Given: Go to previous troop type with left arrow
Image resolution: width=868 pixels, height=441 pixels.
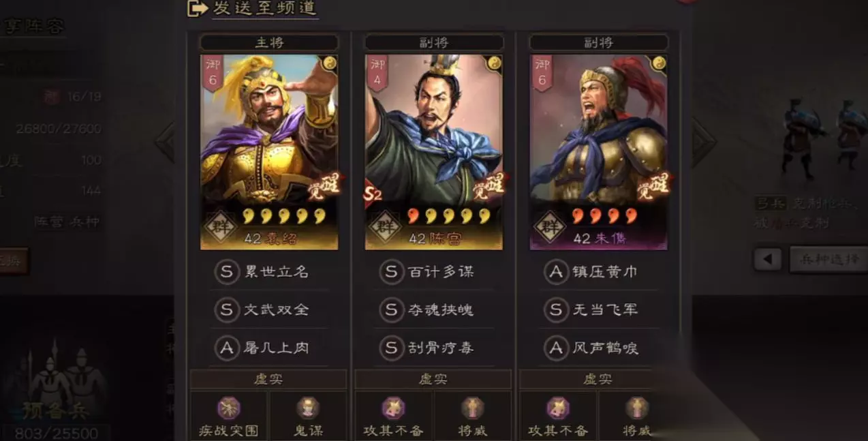Looking at the screenshot, I should pyautogui.click(x=768, y=259).
